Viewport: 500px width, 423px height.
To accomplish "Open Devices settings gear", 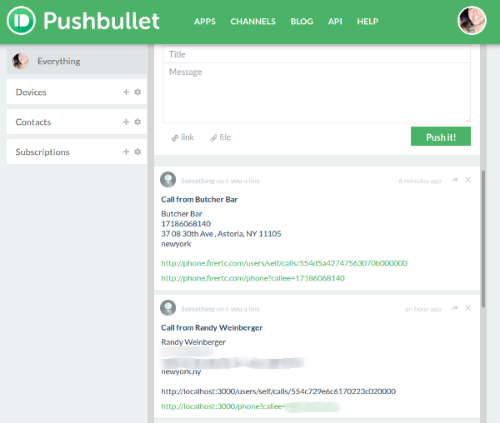I will pos(137,92).
